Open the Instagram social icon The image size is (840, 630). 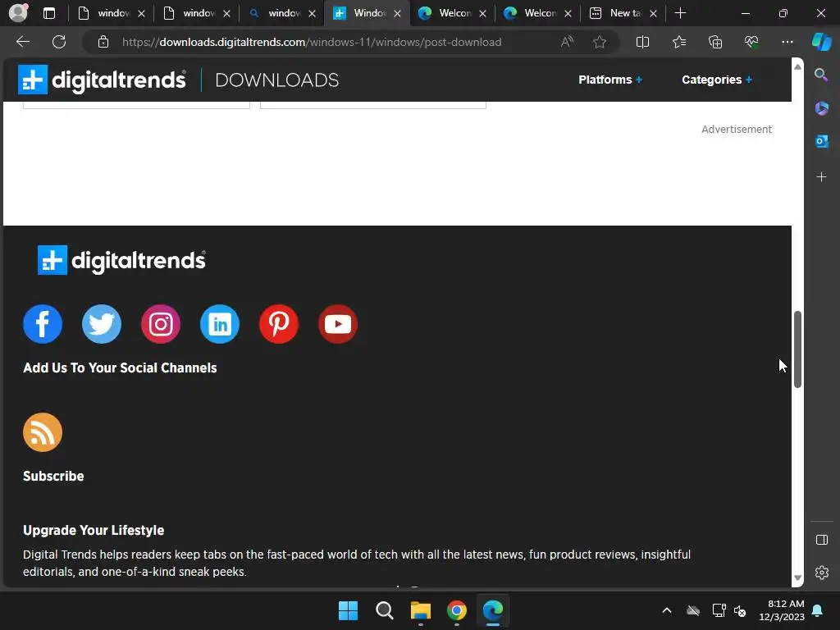(x=161, y=324)
